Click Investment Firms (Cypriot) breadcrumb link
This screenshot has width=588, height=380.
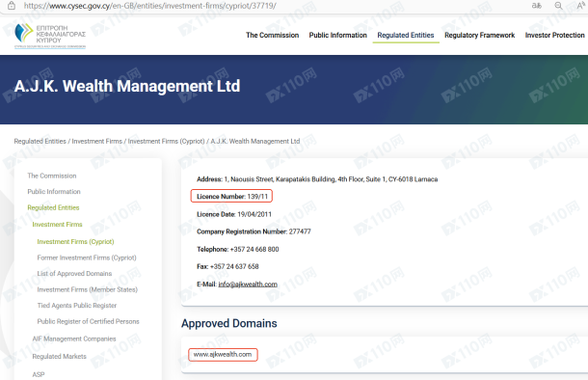tap(166, 141)
